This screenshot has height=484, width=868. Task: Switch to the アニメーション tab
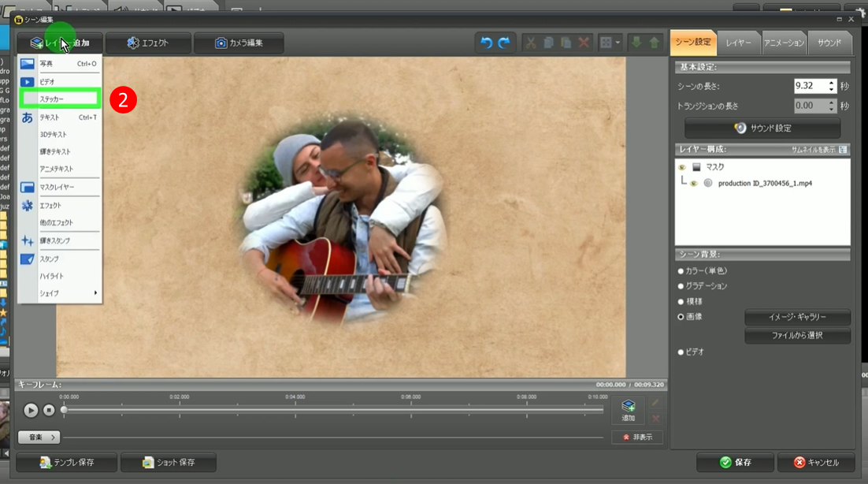[x=784, y=43]
